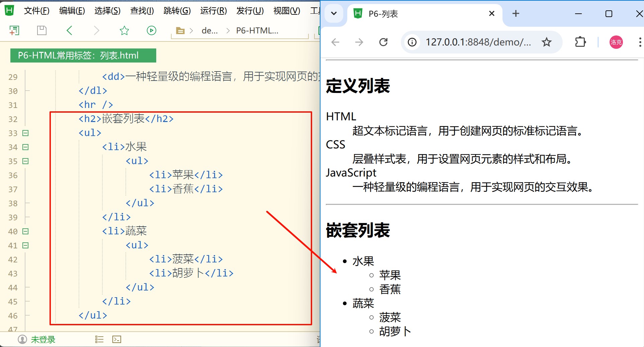This screenshot has height=347, width=644.
Task: Bookmark this page with star icon
Action: pos(547,42)
